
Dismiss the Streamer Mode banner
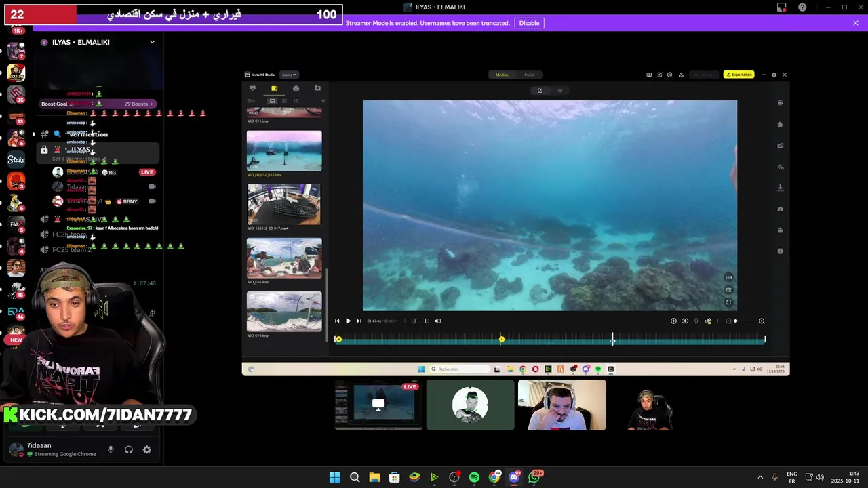(856, 23)
